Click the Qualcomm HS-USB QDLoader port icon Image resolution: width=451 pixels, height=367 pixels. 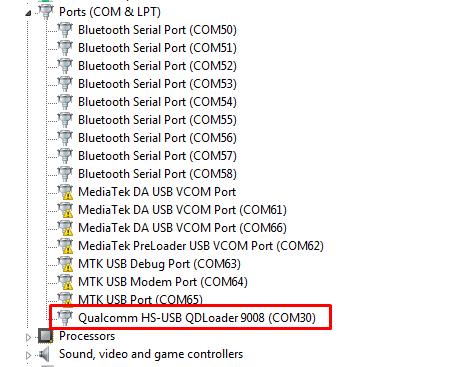65,318
